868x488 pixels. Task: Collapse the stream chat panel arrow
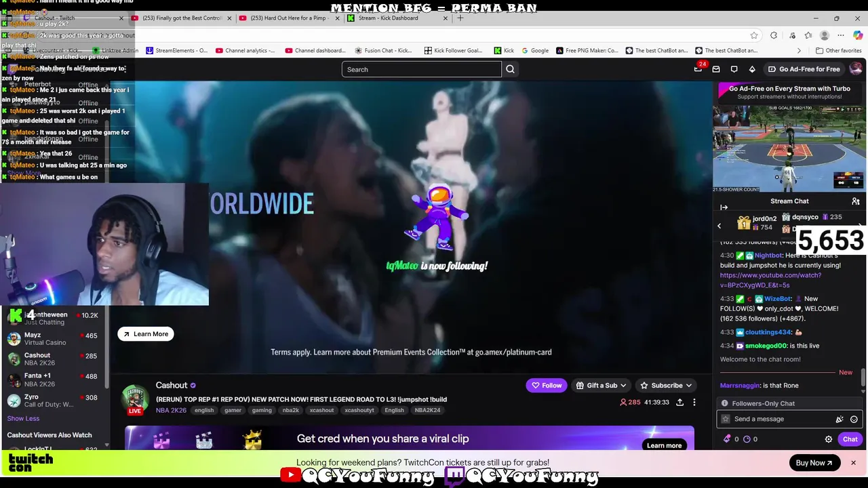pyautogui.click(x=724, y=207)
